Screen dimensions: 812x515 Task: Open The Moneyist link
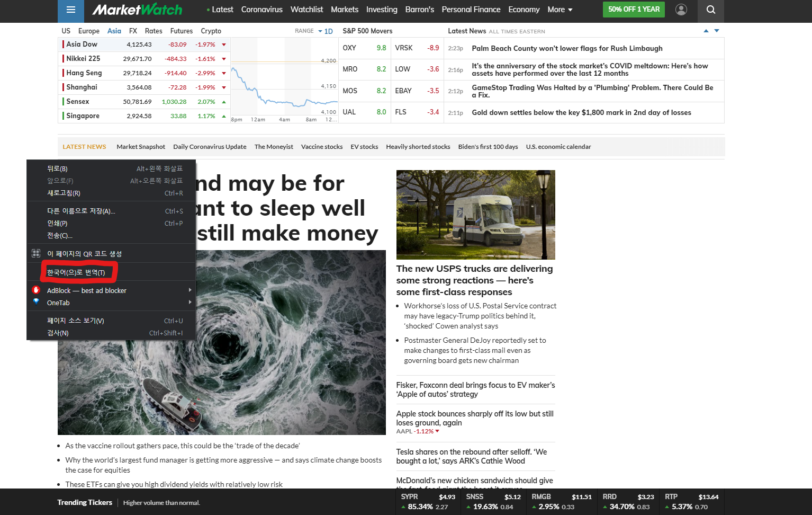(x=274, y=147)
